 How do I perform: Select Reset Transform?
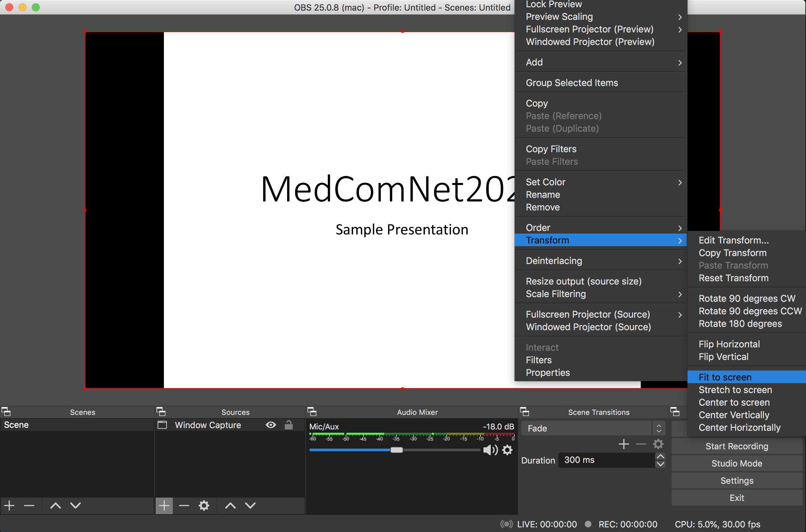tap(747, 278)
